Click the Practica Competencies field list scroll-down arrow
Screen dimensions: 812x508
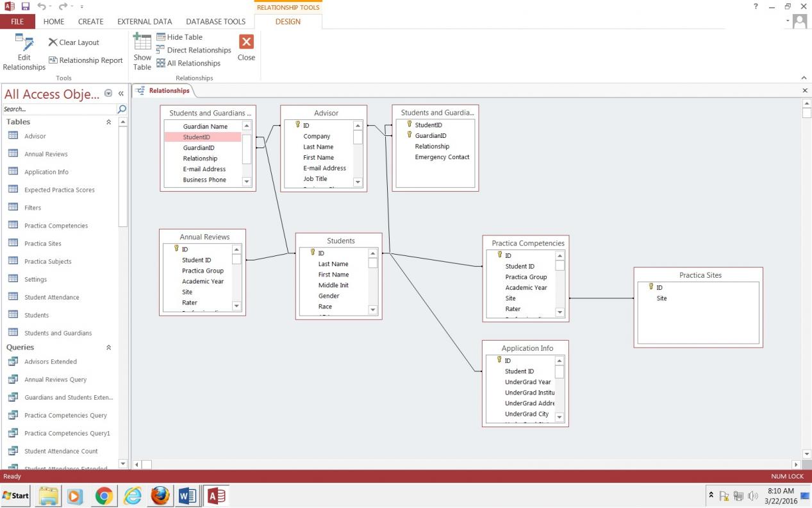tap(559, 312)
